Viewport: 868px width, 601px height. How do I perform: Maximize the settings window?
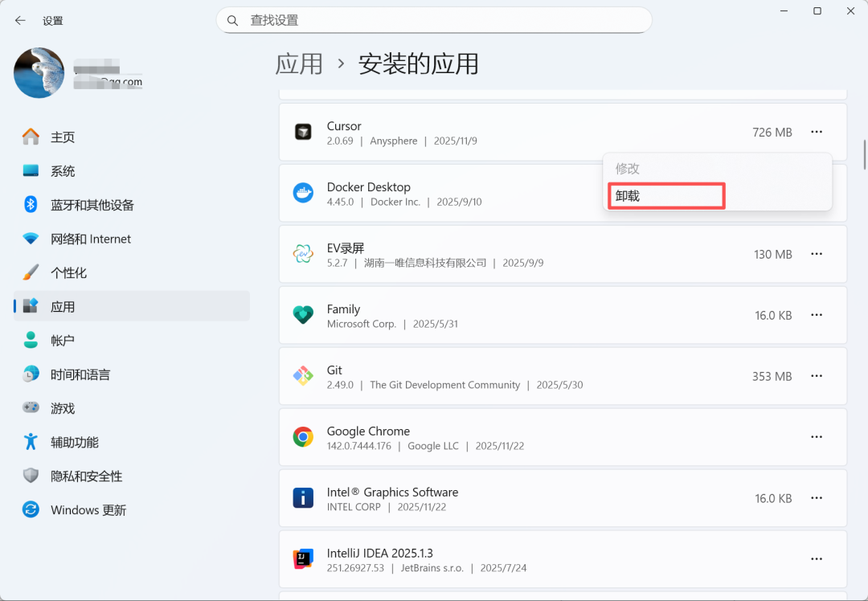817,11
